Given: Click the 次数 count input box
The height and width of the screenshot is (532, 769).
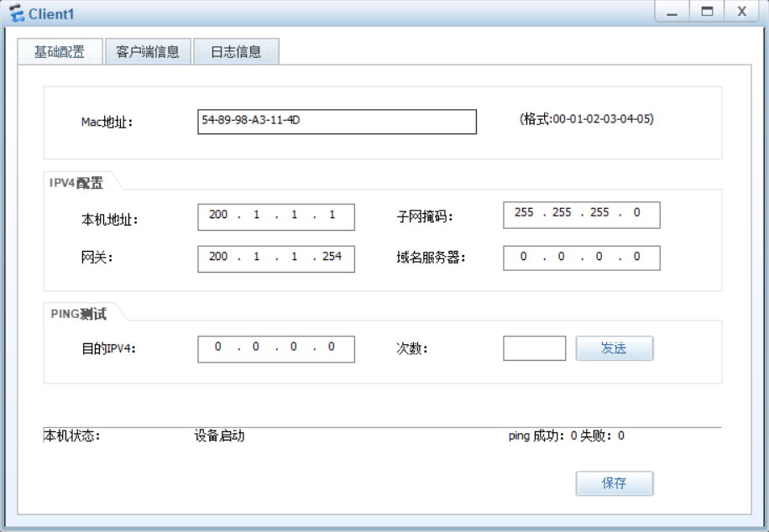Looking at the screenshot, I should 535,348.
